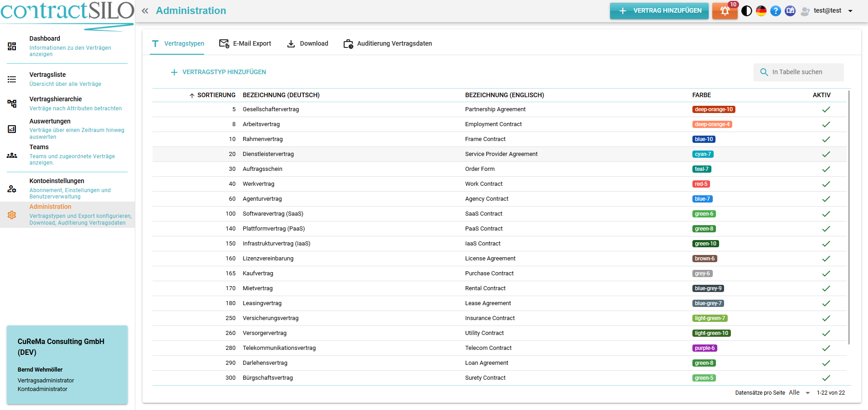Click the teal-7 color badge
The image size is (868, 410).
point(702,169)
